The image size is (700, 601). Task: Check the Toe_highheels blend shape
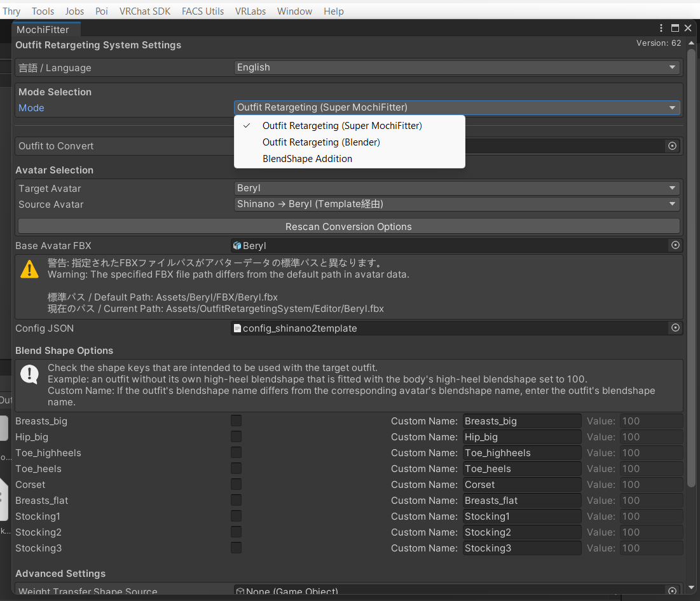pyautogui.click(x=236, y=452)
